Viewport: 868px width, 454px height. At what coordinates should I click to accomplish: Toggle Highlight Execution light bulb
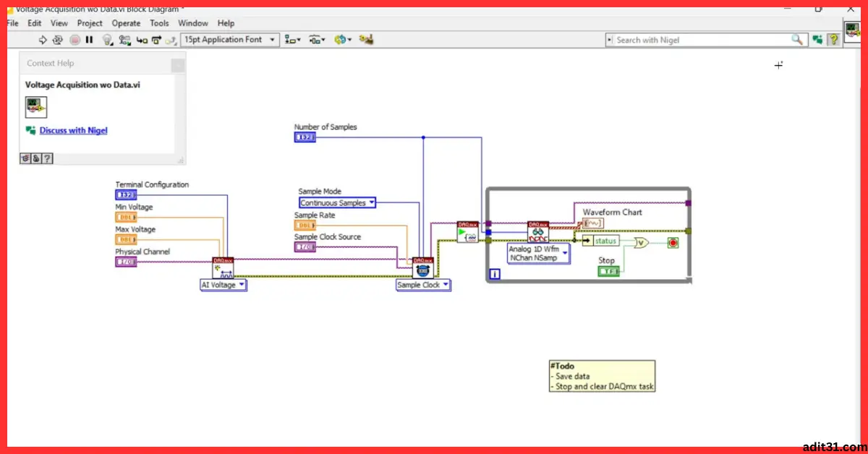click(x=108, y=40)
